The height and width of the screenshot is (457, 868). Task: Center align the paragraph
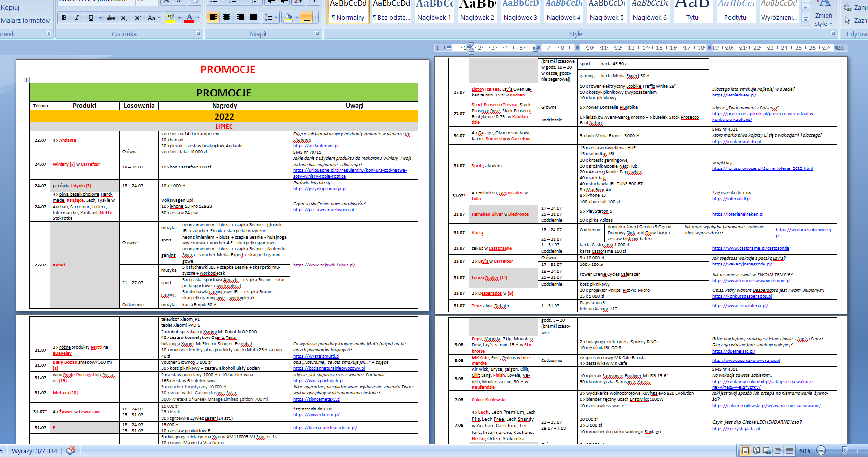[227, 17]
